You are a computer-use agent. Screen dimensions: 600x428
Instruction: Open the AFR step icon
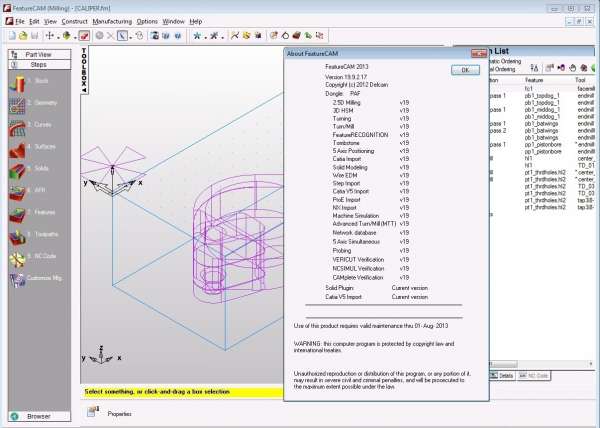17,193
